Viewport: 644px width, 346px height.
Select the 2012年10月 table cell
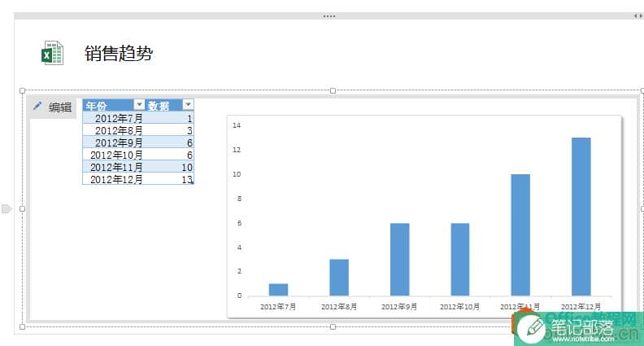[114, 155]
